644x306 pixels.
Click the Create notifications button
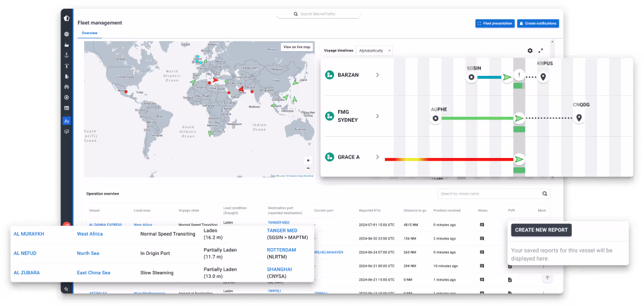click(538, 24)
